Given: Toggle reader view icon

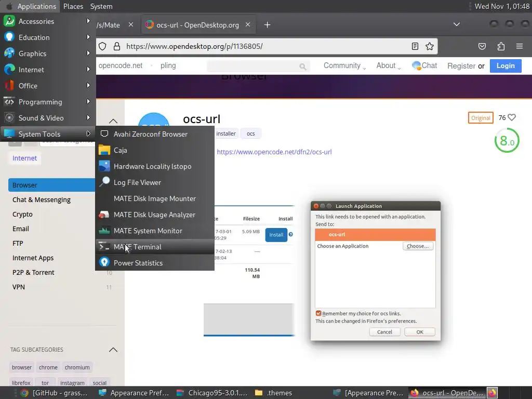Looking at the screenshot, I should (415, 46).
